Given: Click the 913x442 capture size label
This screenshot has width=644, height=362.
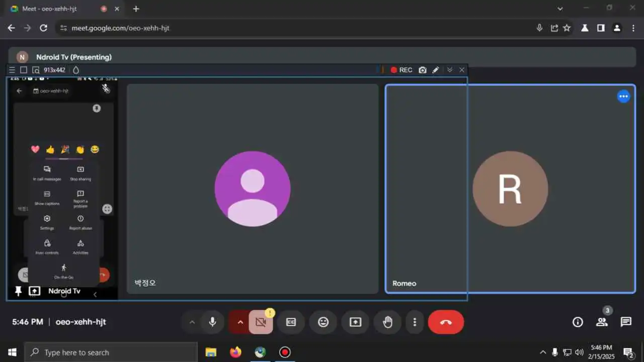Looking at the screenshot, I should coord(54,70).
